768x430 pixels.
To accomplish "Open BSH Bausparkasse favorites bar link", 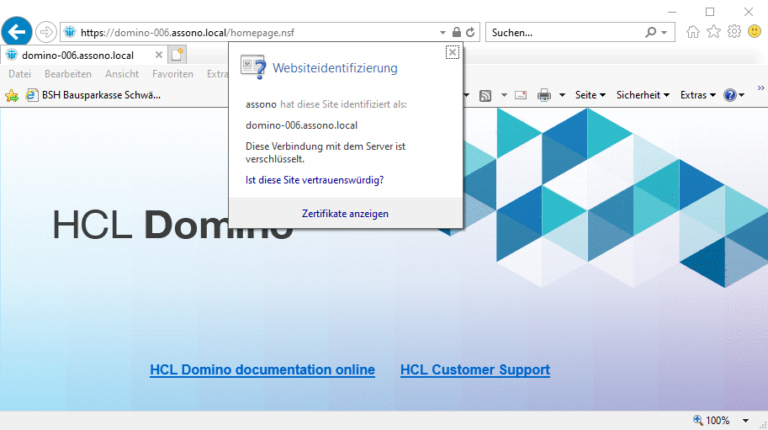I will [x=93, y=95].
